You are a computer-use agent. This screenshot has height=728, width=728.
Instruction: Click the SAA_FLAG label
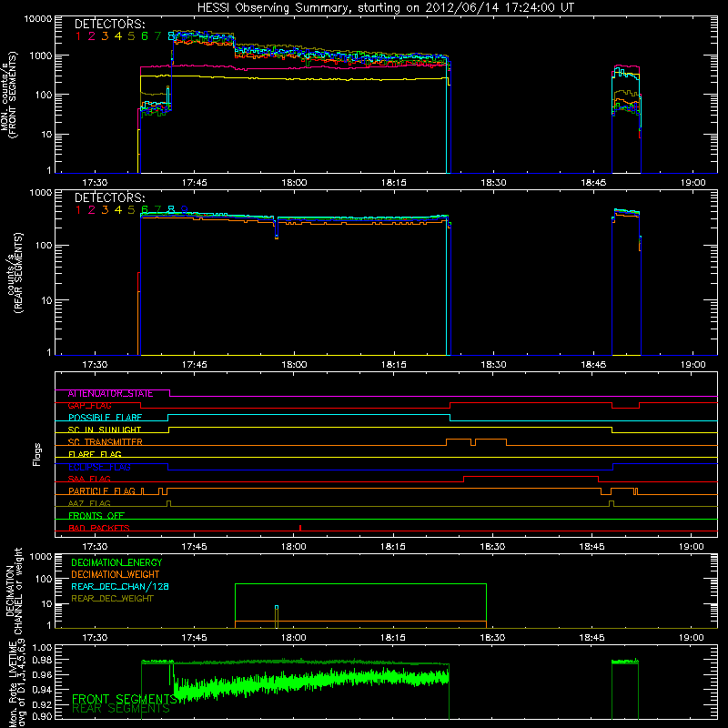point(89,479)
